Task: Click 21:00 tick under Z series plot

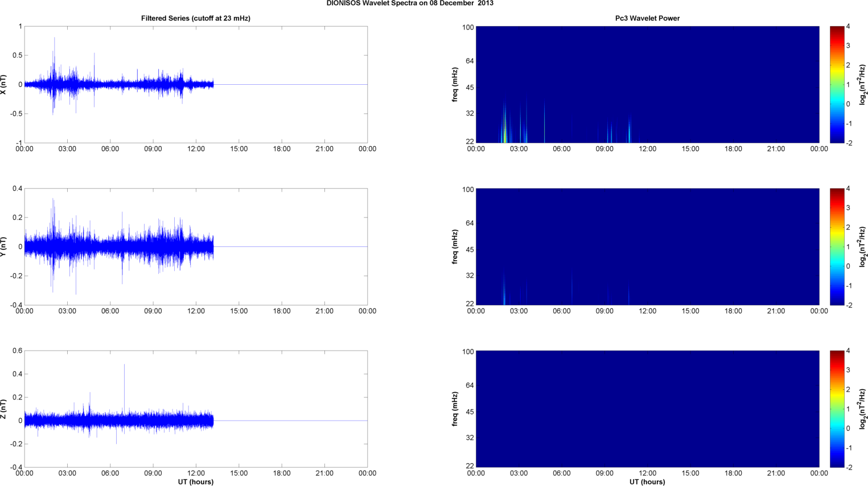Action: (x=324, y=473)
